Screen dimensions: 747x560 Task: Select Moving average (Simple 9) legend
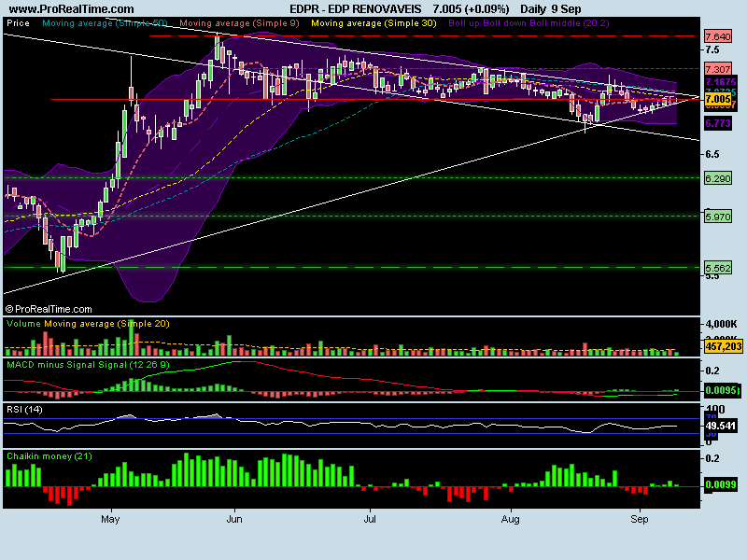239,22
